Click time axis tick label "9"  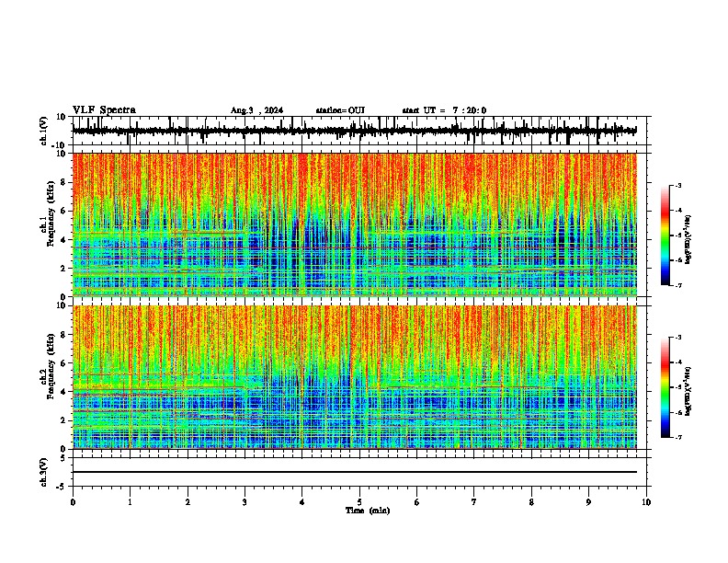(x=588, y=502)
